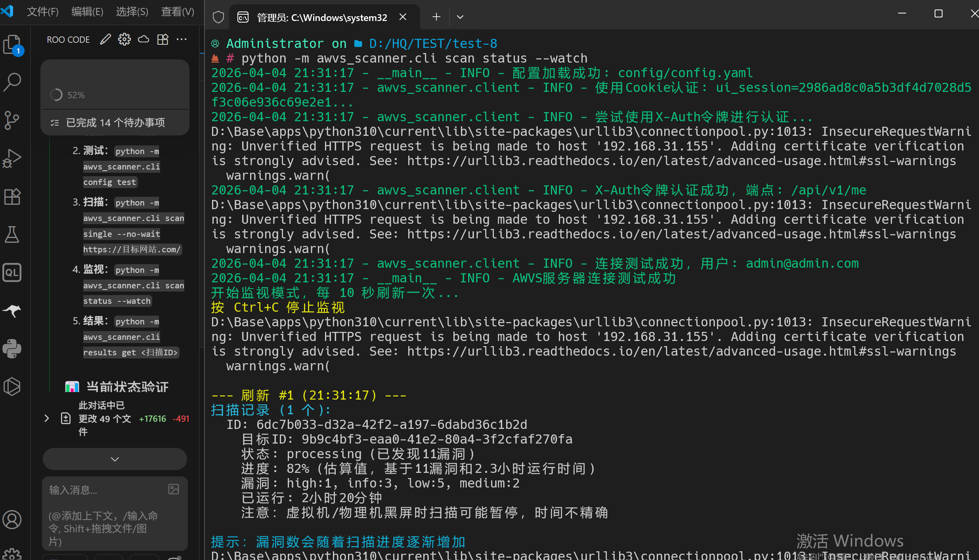The width and height of the screenshot is (979, 560).
Task: Open the 文件(F) menu
Action: coord(42,11)
